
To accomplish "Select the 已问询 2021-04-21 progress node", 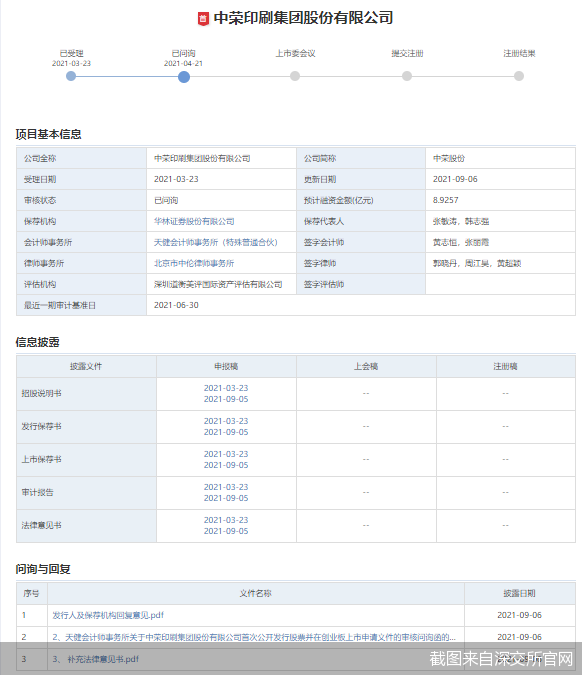I will (184, 77).
